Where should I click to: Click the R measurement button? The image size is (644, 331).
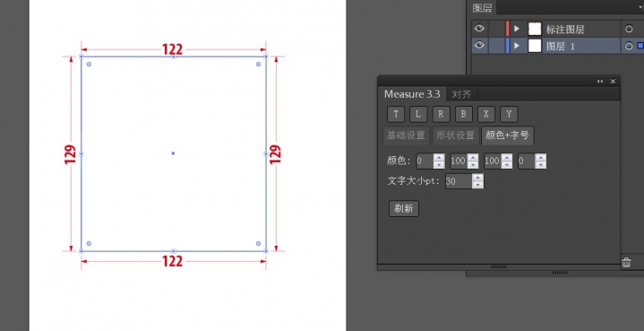[x=441, y=114]
